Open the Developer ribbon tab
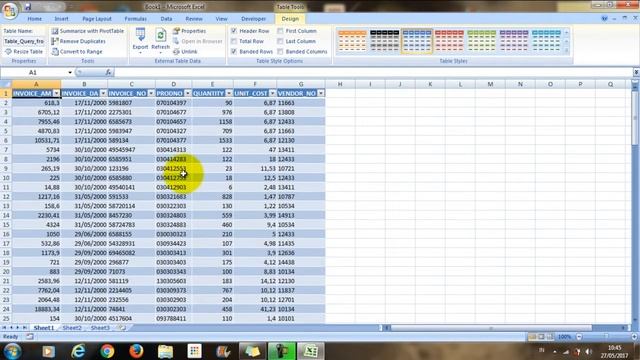 [253, 19]
